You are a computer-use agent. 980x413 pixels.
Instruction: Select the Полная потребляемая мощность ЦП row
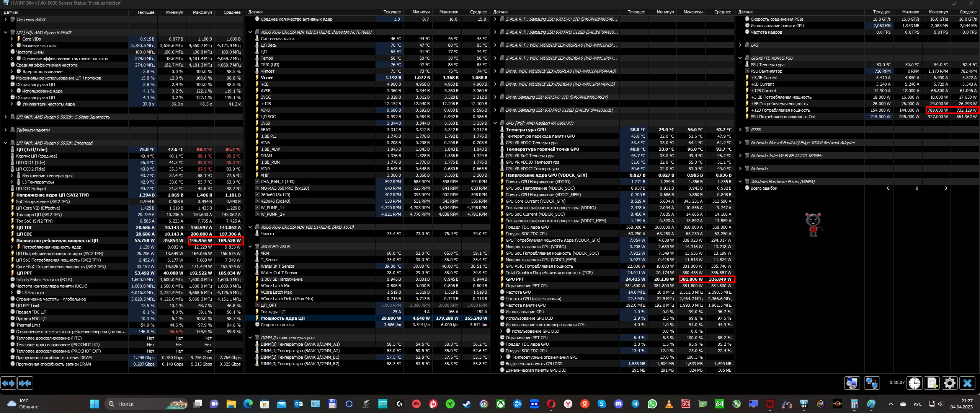pyautogui.click(x=57, y=241)
